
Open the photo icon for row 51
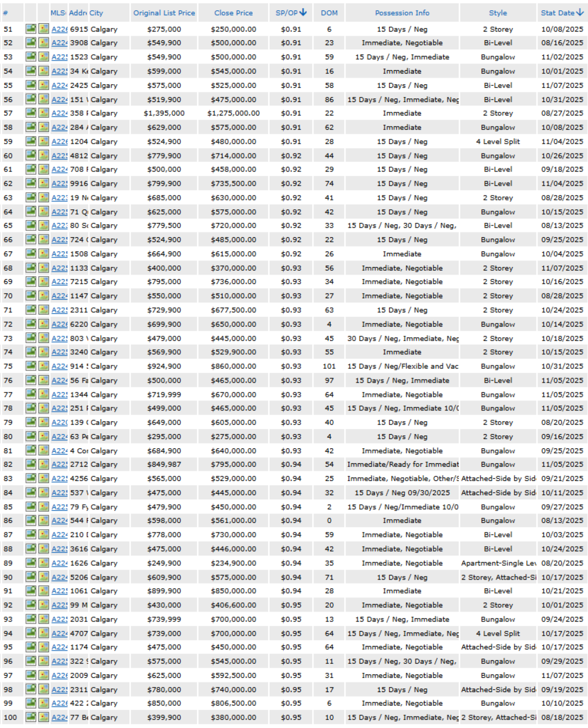click(x=31, y=29)
